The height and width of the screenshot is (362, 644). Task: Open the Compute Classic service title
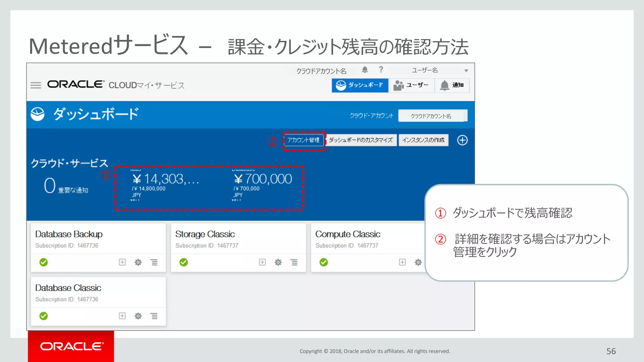click(x=348, y=234)
